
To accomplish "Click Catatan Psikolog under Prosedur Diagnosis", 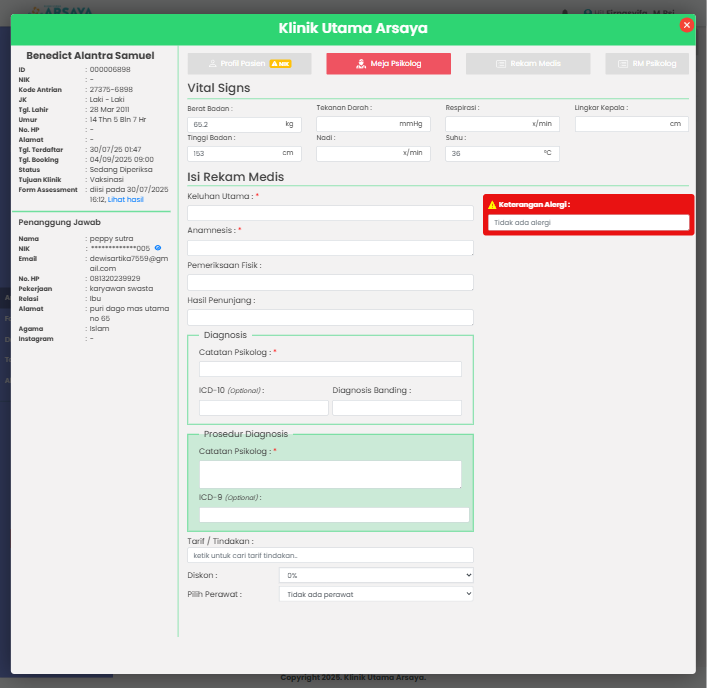I will click(330, 474).
